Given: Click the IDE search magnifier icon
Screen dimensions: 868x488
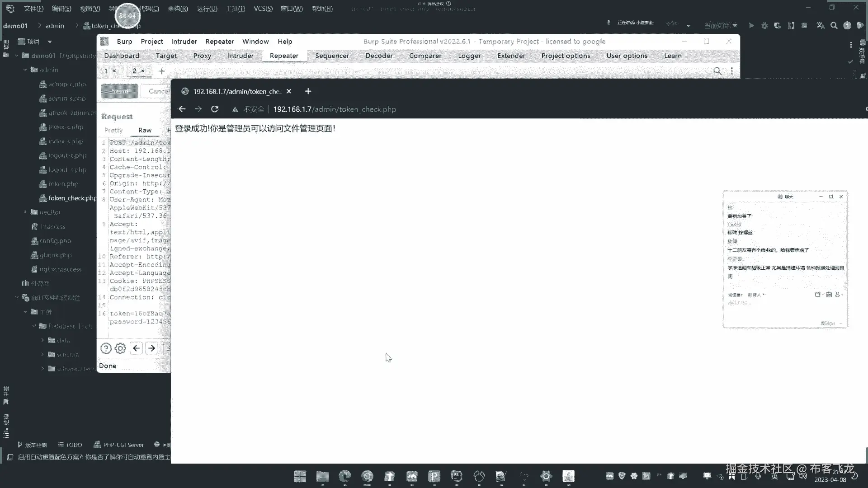Looking at the screenshot, I should tap(834, 26).
